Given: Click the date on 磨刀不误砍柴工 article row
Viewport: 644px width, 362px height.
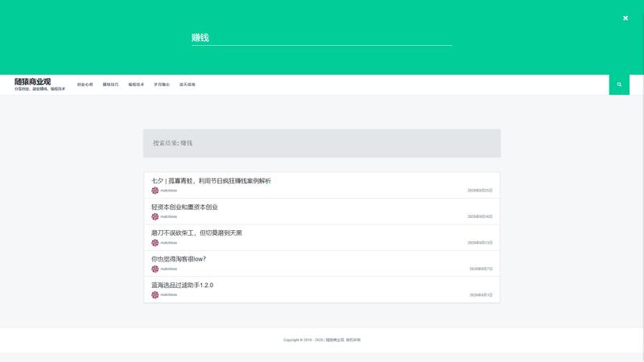Looking at the screenshot, I should coord(480,243).
